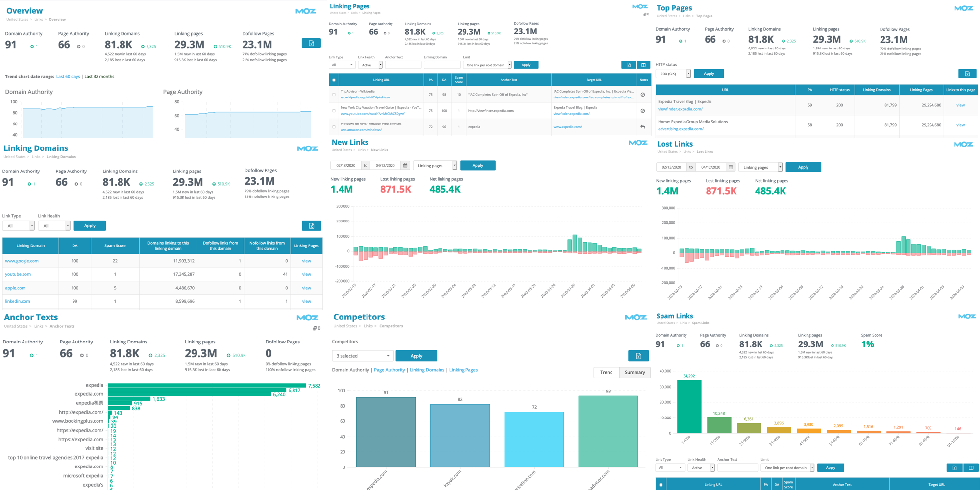Toggle the select-all checkbox in the Spam Links table
Image resolution: width=980 pixels, height=490 pixels.
661,484
